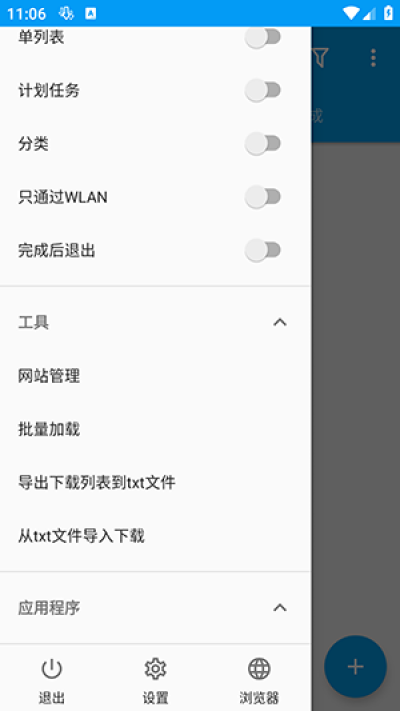Launch 浏览器 with the globe icon
Image resolution: width=400 pixels, height=711 pixels.
(x=259, y=679)
